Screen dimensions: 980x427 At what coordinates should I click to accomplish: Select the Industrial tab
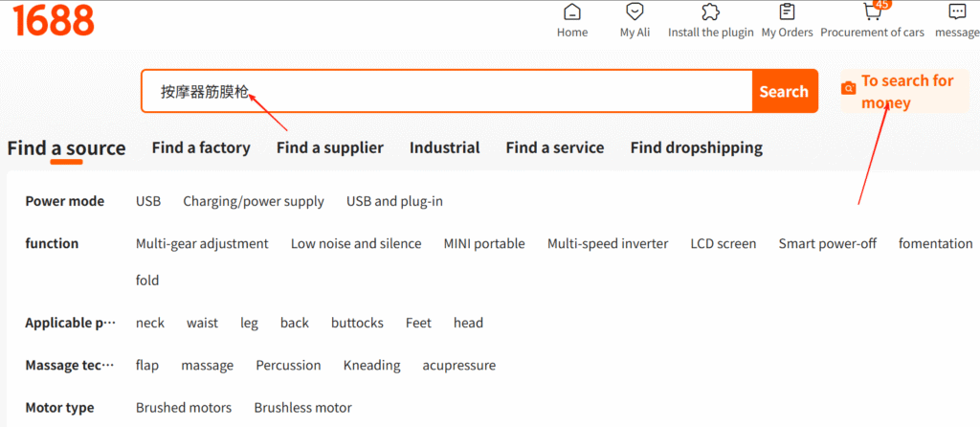(444, 148)
